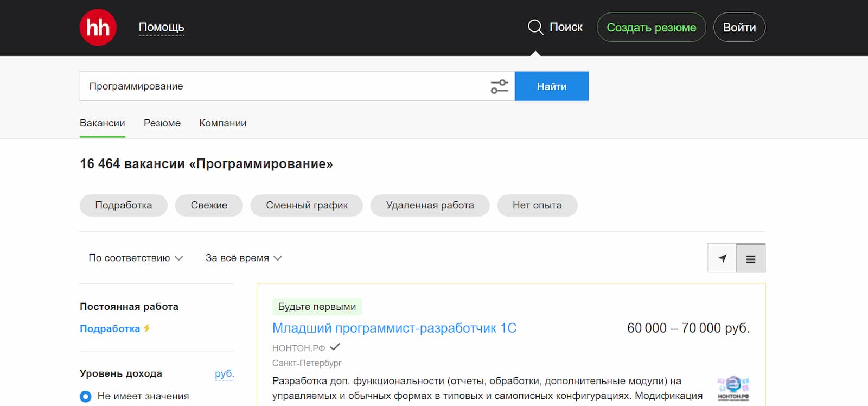This screenshot has width=868, height=406.
Task: Switch to map view arrow icon
Action: click(722, 258)
